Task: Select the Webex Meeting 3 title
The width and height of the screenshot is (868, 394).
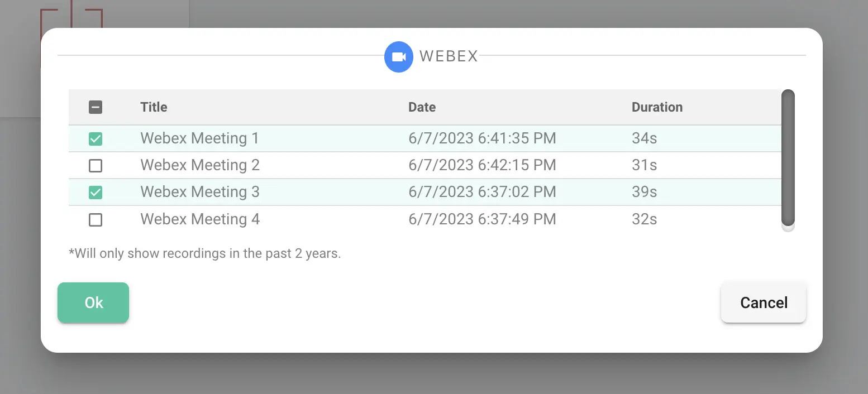Action: click(x=200, y=192)
